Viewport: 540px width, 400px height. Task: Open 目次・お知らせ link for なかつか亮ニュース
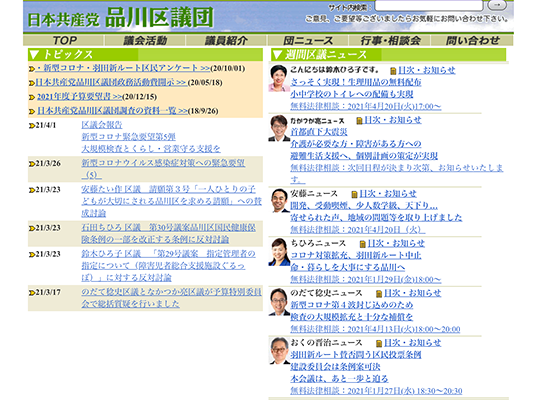(393, 120)
